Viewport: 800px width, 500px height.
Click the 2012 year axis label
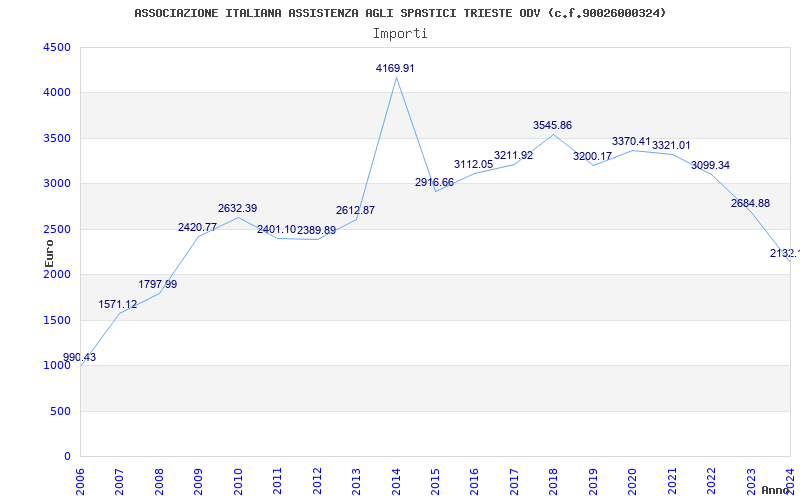pyautogui.click(x=317, y=482)
